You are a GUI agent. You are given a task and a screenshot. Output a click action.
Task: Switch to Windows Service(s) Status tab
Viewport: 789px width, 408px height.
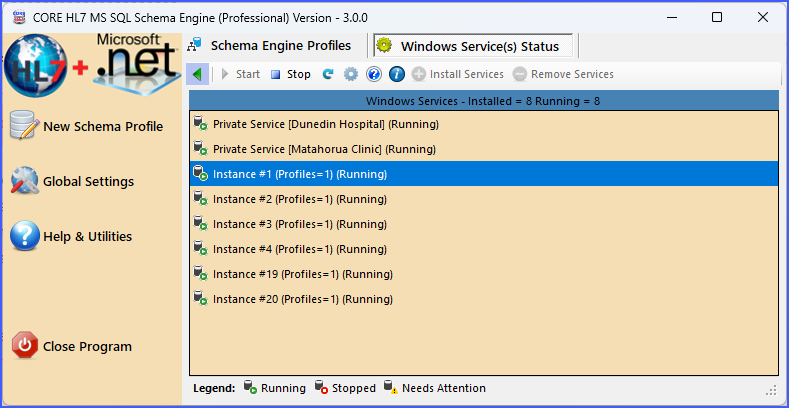473,46
